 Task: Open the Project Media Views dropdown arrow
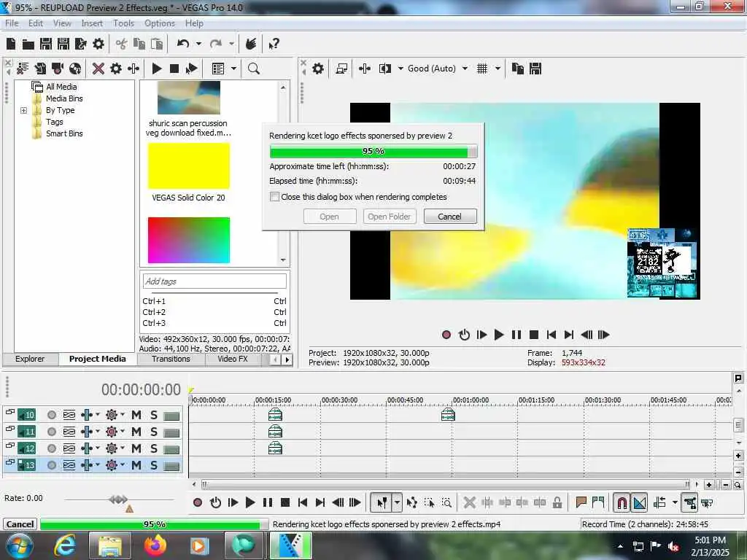tap(233, 69)
